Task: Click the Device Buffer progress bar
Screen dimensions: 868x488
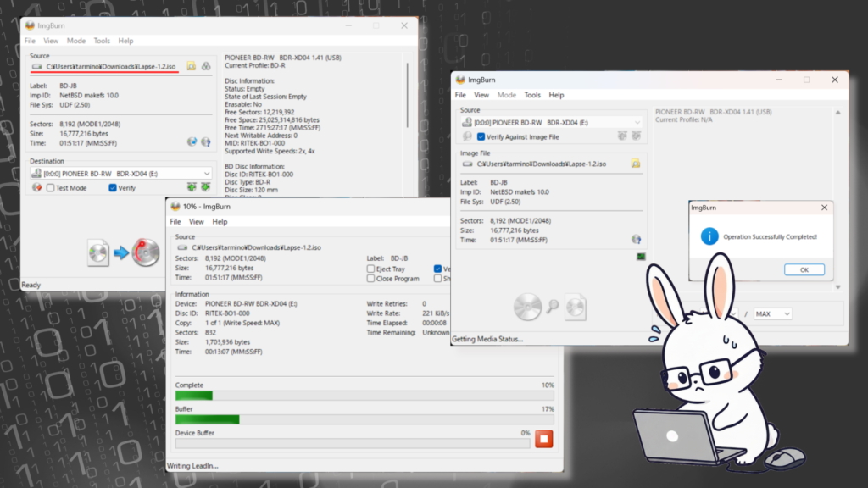Action: 353,444
